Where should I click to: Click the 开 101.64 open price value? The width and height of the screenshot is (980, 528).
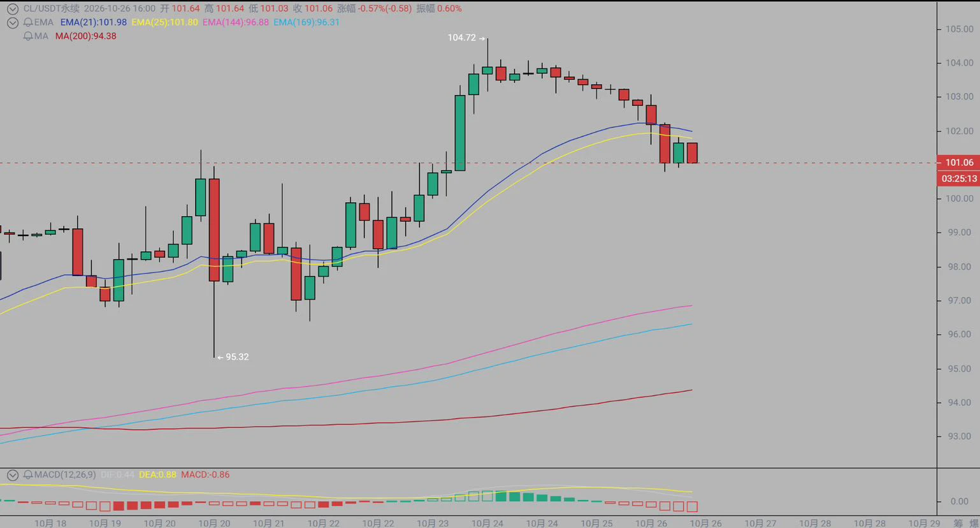[x=180, y=9]
